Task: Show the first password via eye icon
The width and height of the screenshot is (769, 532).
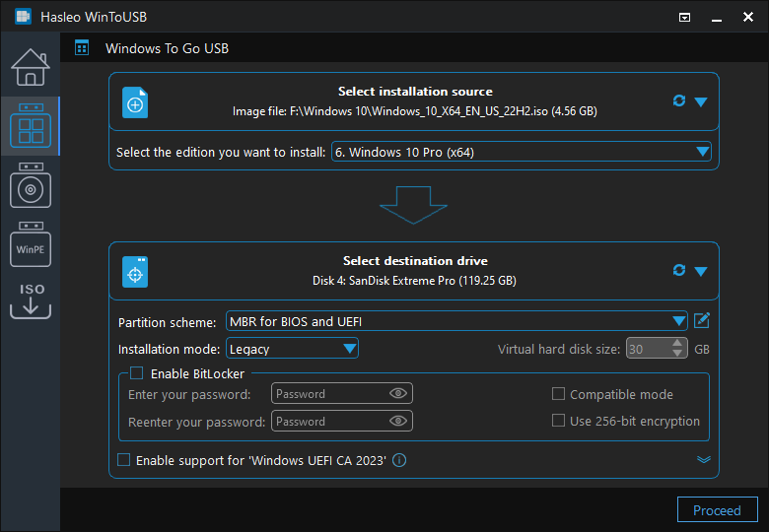Action: pyautogui.click(x=398, y=393)
